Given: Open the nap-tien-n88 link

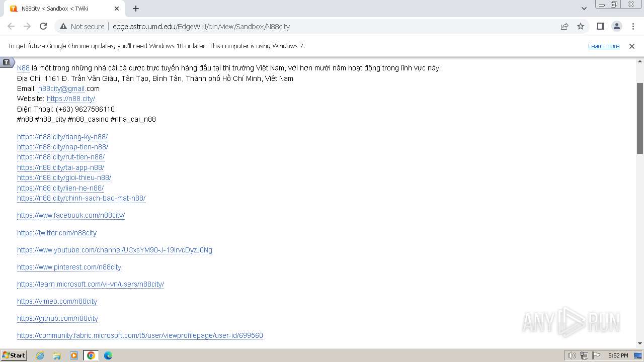Looking at the screenshot, I should 63,147.
